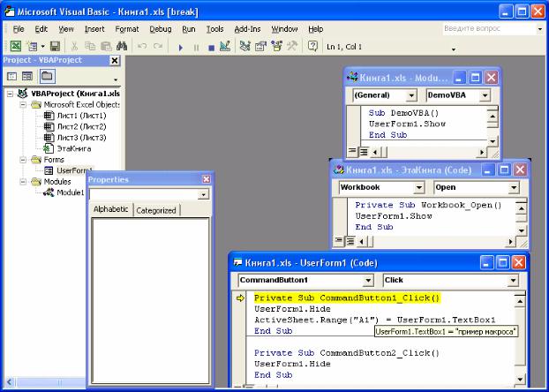Open the Add-Ins menu
The height and width of the screenshot is (392, 549).
click(x=247, y=29)
